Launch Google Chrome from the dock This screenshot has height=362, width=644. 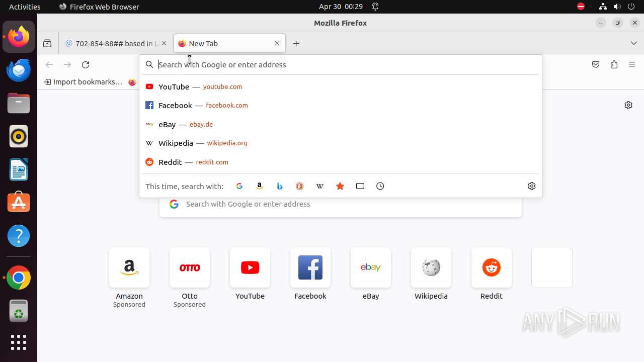tap(19, 278)
